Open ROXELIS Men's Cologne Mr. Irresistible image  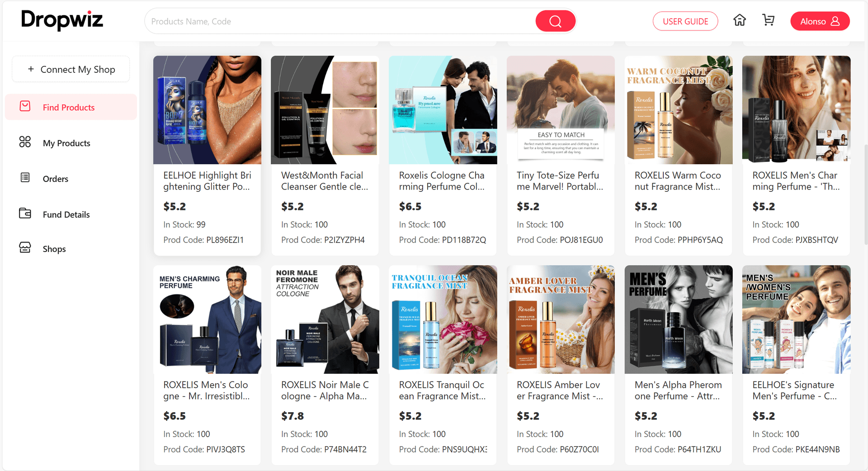point(208,319)
